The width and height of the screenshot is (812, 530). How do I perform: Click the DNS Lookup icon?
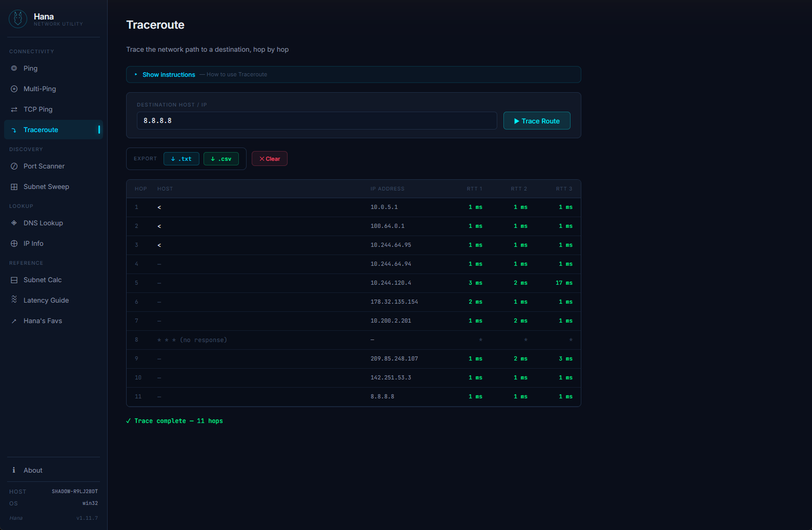(14, 223)
